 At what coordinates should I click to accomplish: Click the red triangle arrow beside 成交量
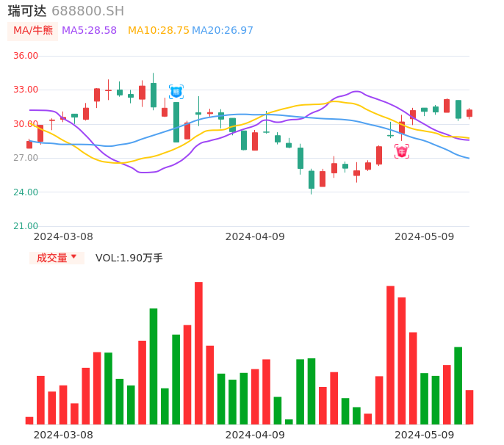74,256
